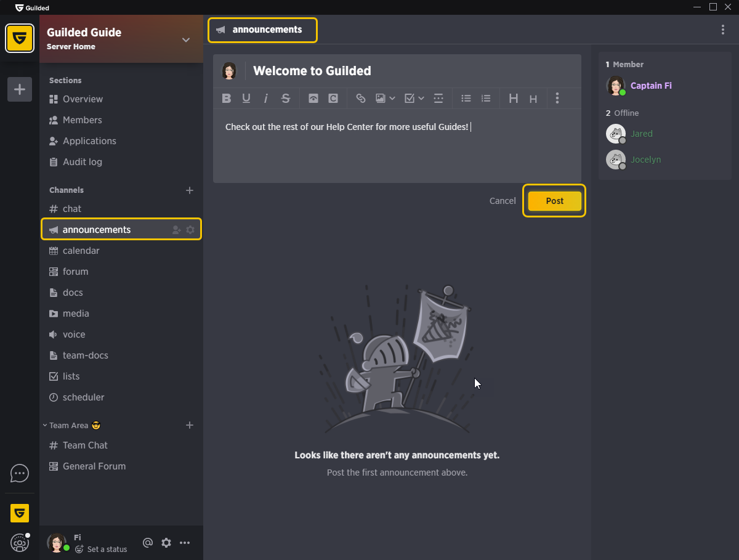Screen dimensions: 739x560
Task: Click the spoiler icon in the toolbar
Action: coord(313,99)
